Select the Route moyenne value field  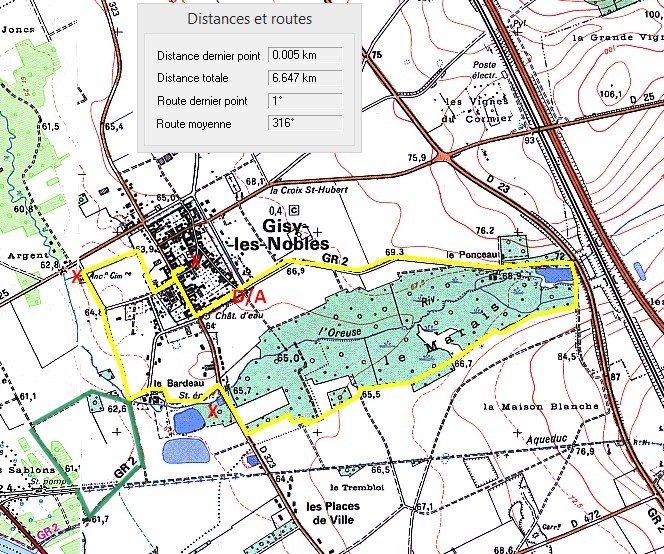tap(299, 124)
